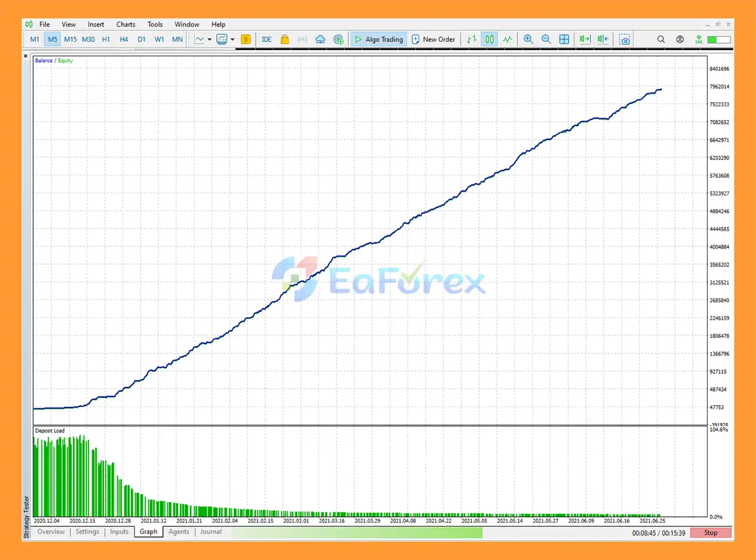Open the search magnifier in toolbar
The height and width of the screenshot is (560, 756).
[661, 40]
